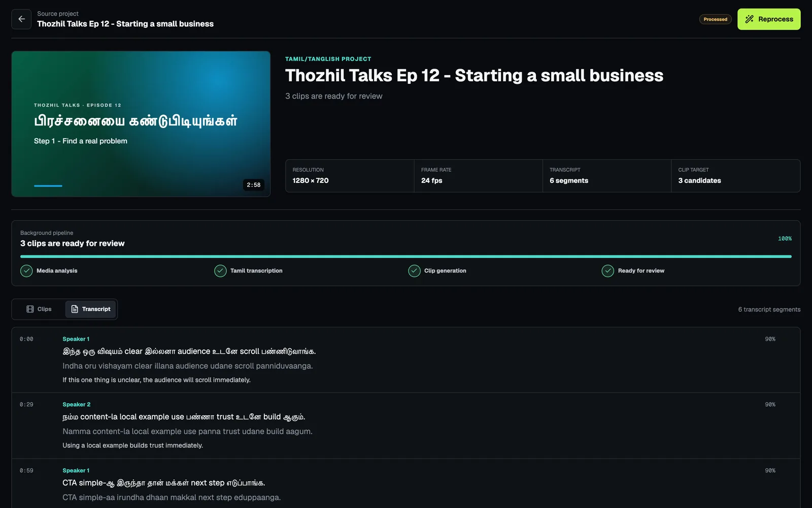The image size is (812, 508).
Task: Click 'Indha oru vishayam' transliteration line
Action: (x=188, y=366)
